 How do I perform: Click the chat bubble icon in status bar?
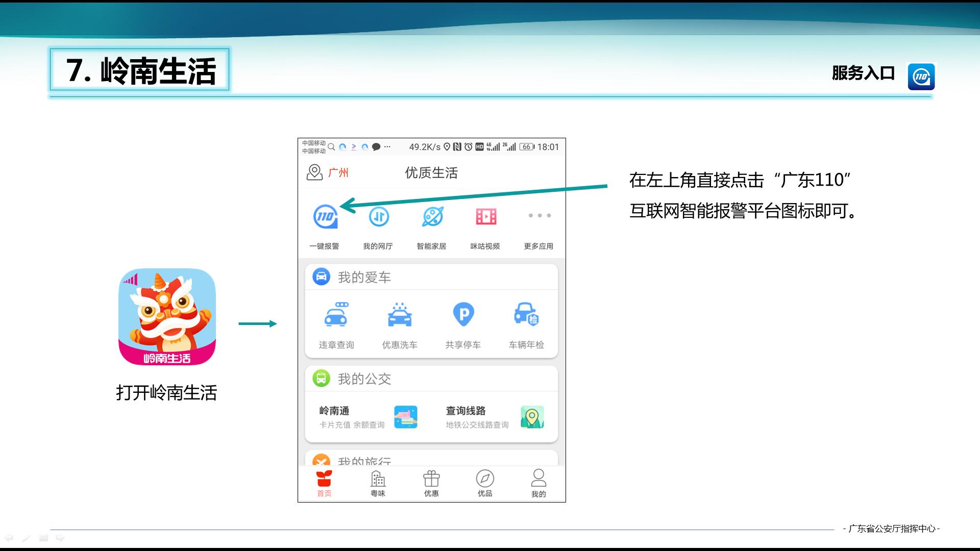(376, 147)
